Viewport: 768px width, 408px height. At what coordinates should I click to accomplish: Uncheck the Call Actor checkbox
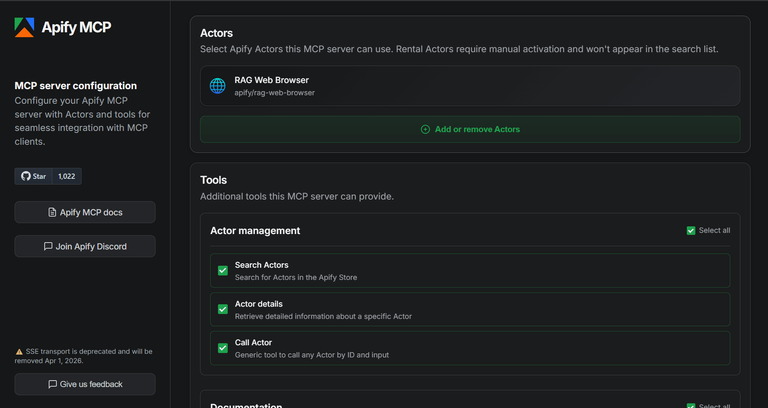223,348
